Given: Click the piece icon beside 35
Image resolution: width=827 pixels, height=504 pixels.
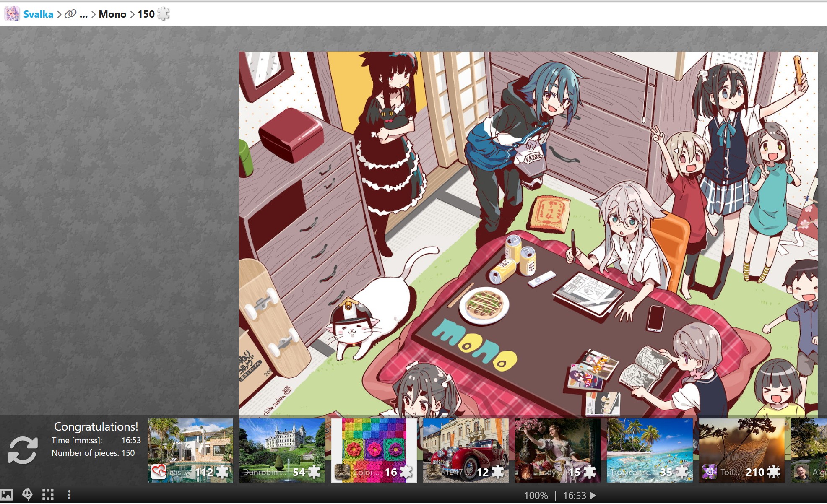Looking at the screenshot, I should tap(681, 472).
